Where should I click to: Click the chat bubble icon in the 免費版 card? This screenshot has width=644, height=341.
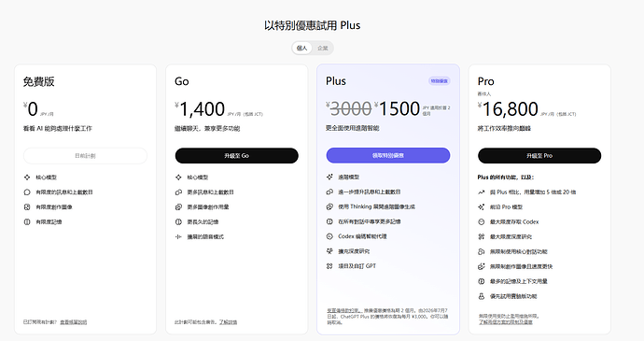coord(27,192)
